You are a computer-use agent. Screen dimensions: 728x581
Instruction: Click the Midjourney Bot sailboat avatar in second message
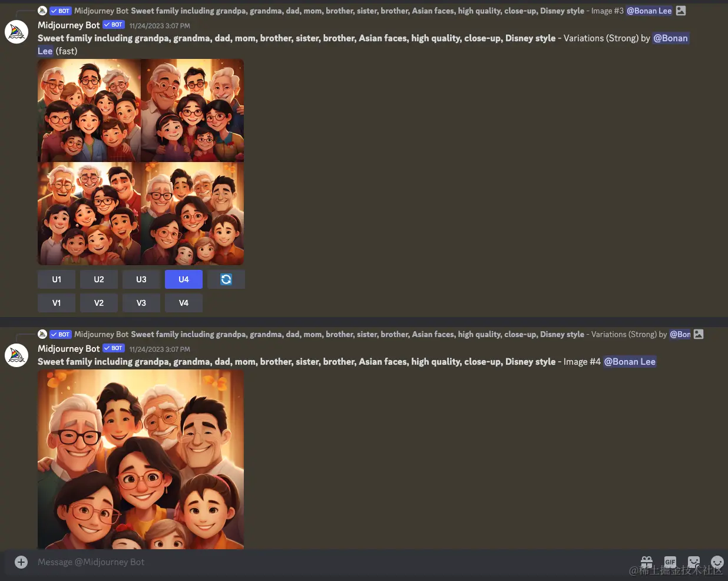click(16, 355)
